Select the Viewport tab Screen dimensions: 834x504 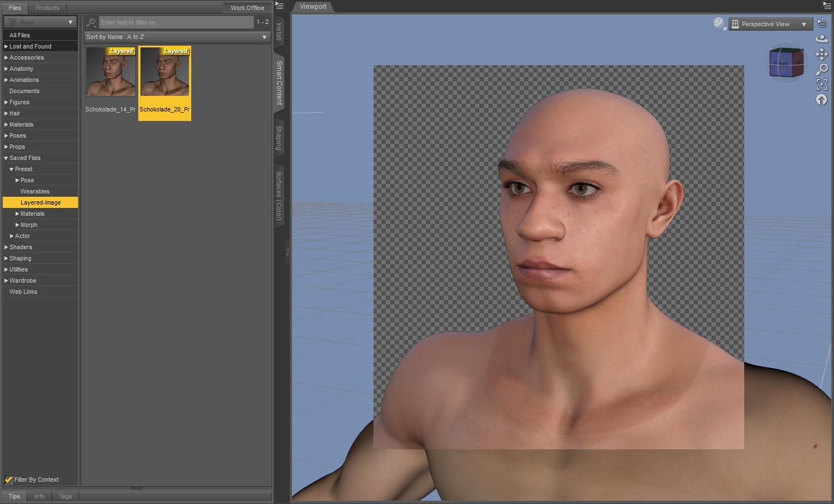313,7
